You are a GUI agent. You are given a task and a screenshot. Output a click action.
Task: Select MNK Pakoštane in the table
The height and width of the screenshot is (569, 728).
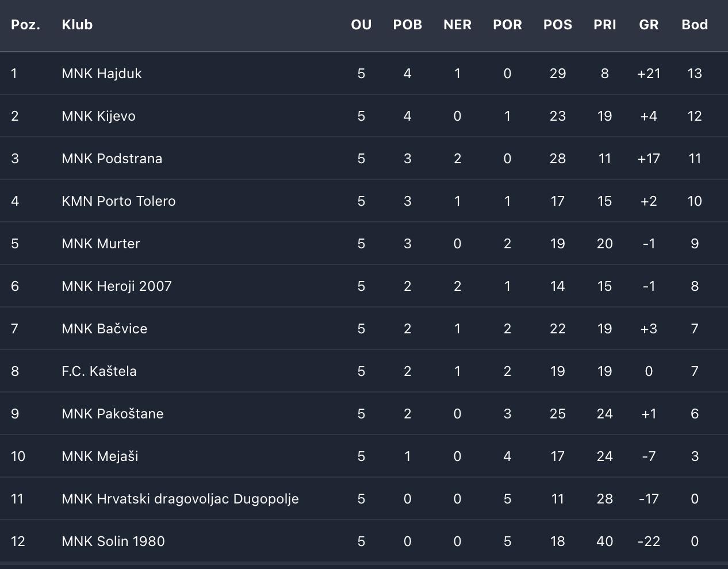click(112, 414)
